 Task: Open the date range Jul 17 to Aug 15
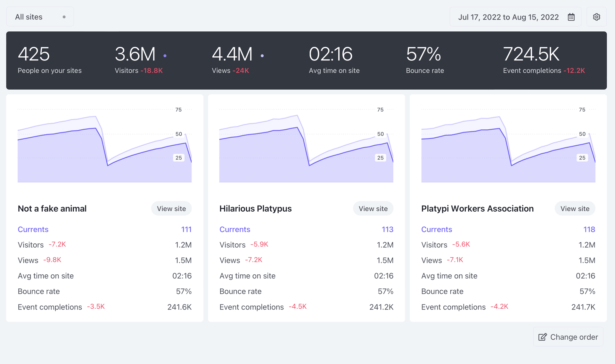click(x=508, y=17)
